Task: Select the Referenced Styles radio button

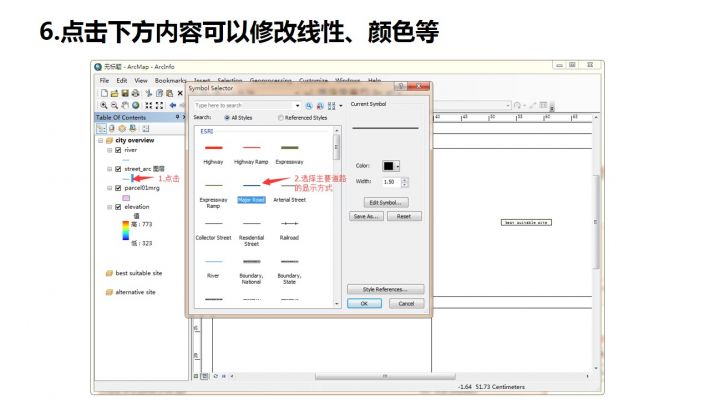Action: (281, 118)
